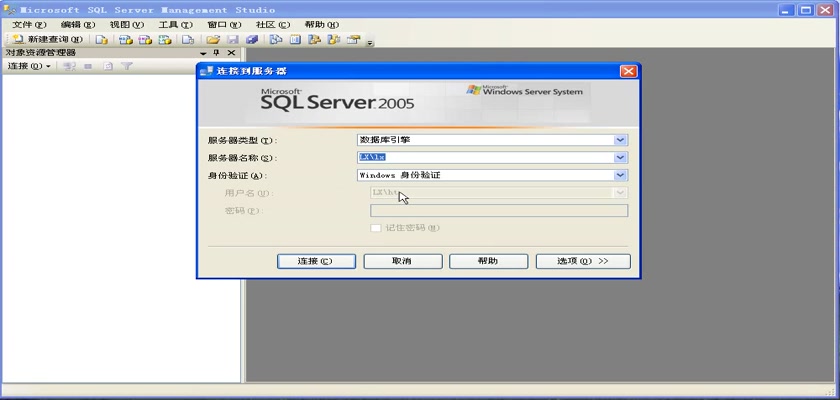Image resolution: width=840 pixels, height=400 pixels.
Task: Click the Management Studio title bar app icon
Action: [x=9, y=9]
